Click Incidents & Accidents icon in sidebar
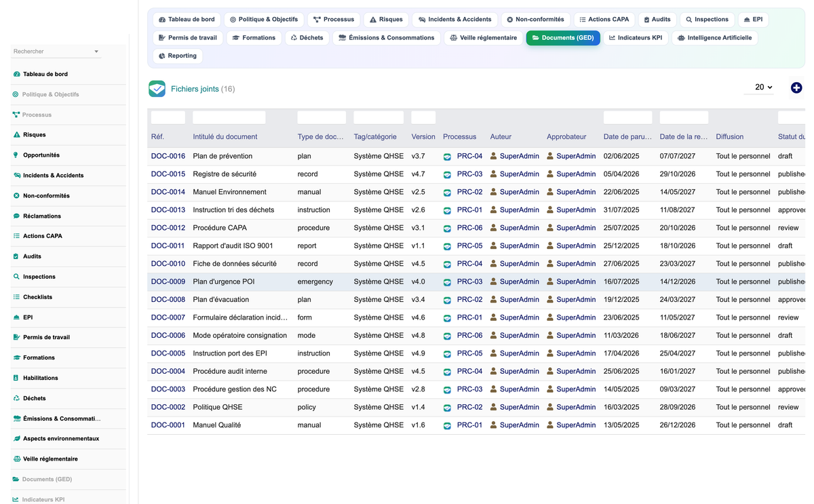This screenshot has height=504, width=814. point(17,176)
